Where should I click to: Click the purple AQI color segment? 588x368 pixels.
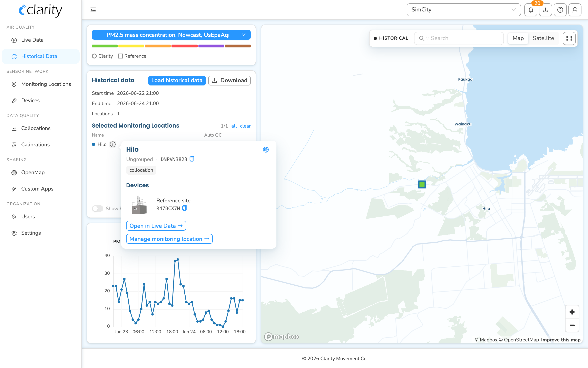tap(211, 46)
